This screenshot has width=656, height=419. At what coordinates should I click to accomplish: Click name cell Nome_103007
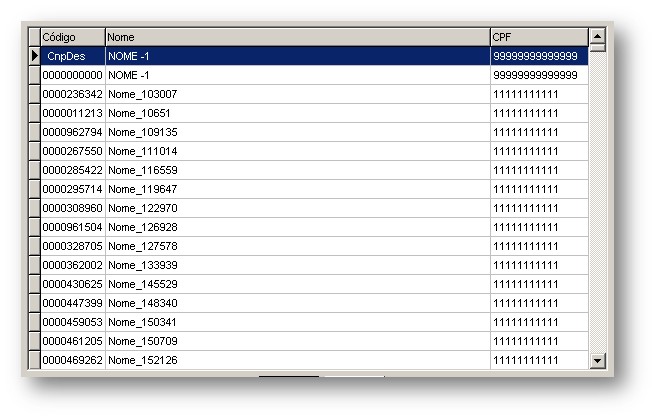pos(297,94)
